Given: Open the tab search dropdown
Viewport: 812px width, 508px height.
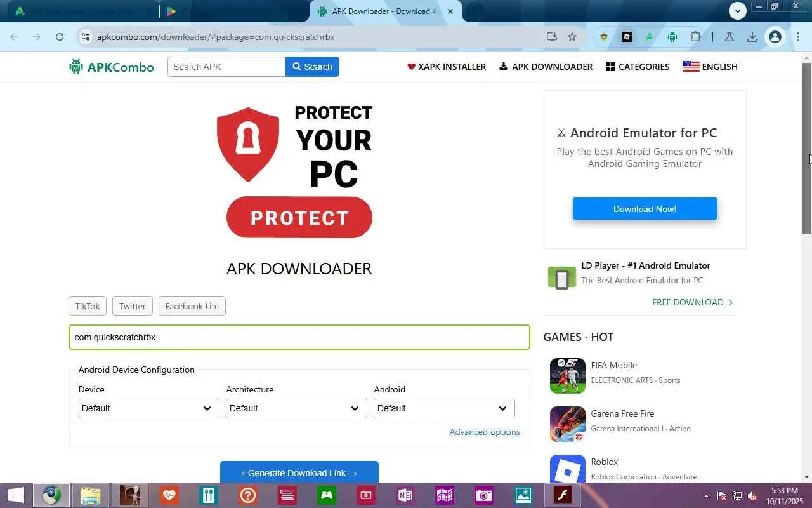Looking at the screenshot, I should coord(737,11).
